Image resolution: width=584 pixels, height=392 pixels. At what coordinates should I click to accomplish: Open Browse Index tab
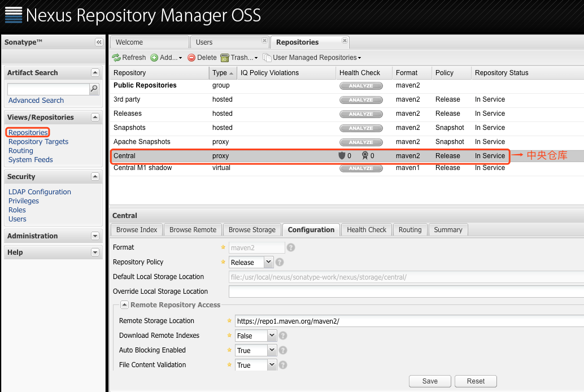(x=137, y=229)
